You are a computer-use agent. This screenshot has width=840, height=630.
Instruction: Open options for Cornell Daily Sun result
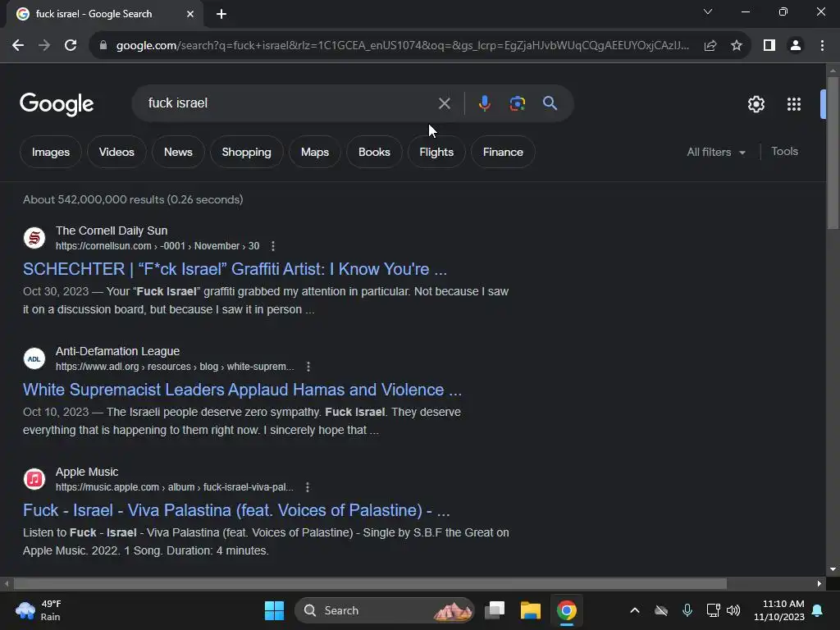point(273,246)
